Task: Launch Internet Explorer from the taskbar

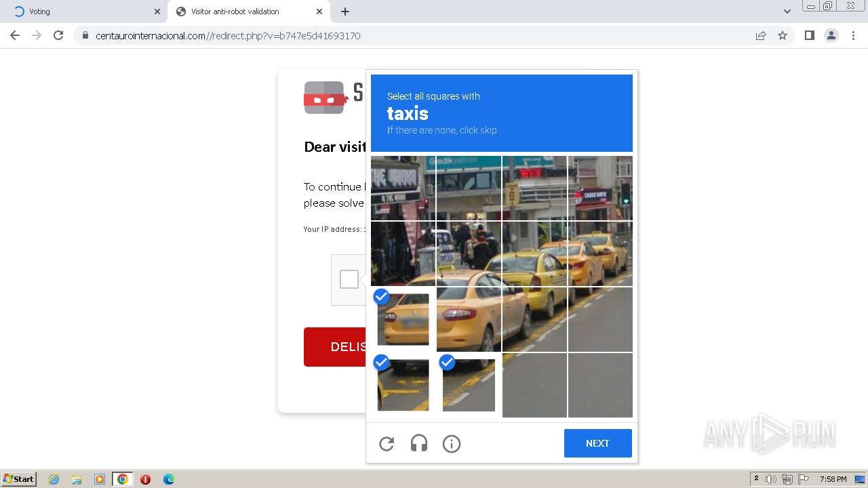Action: click(x=54, y=479)
